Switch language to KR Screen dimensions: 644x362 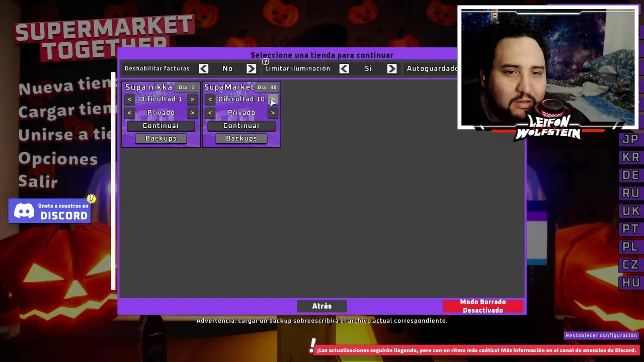(x=630, y=157)
